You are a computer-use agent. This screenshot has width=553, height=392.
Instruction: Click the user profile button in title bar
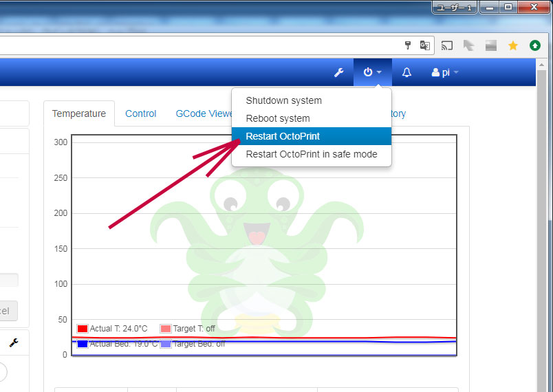(454, 8)
